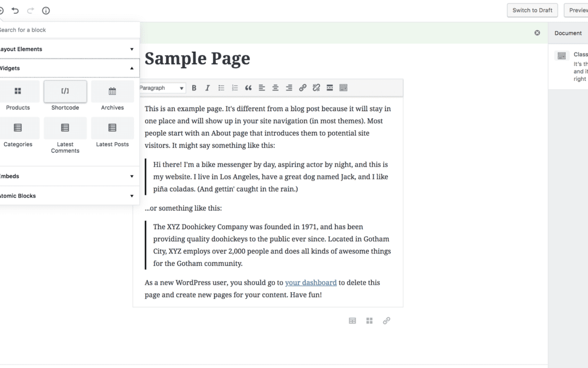Insert a link in the classic editor
Screen dimensions: 588x368
[303, 87]
